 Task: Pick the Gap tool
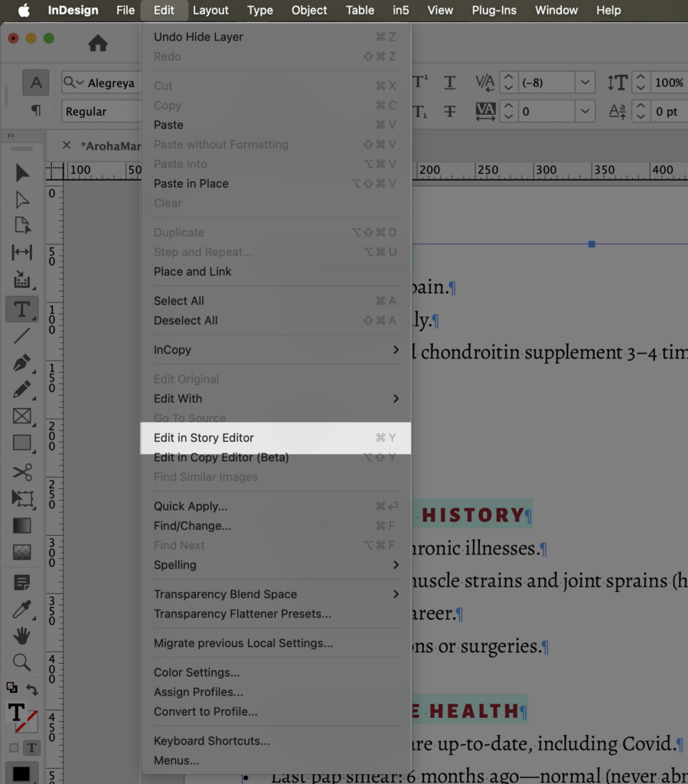pyautogui.click(x=22, y=252)
